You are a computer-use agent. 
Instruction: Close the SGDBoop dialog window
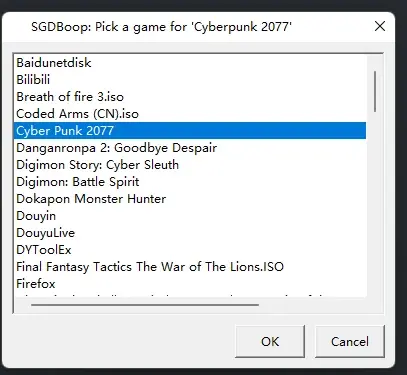(x=380, y=26)
